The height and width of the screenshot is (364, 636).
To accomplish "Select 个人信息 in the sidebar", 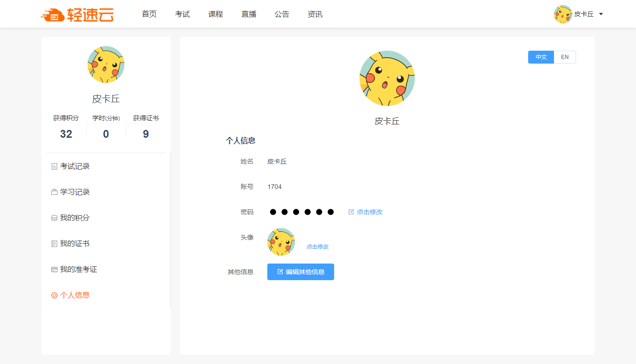I will [75, 295].
